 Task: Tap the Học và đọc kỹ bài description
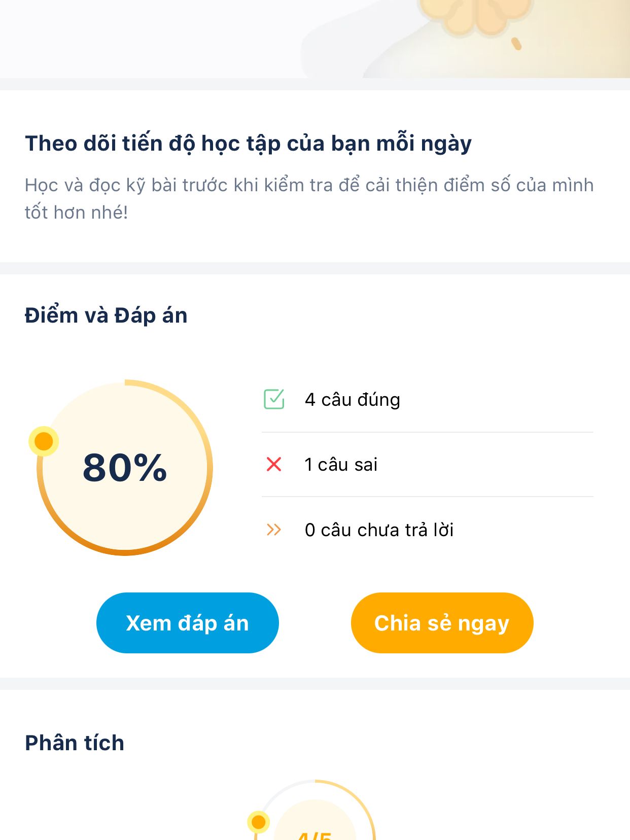tap(309, 199)
